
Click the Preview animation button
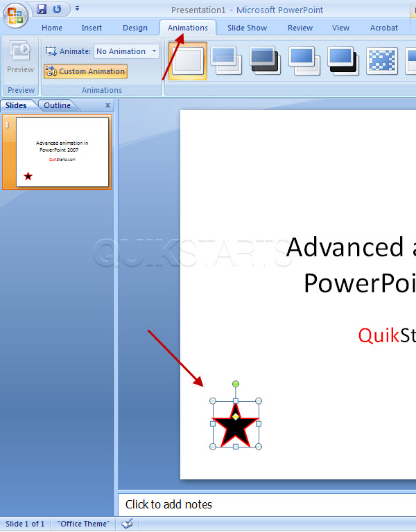click(20, 57)
